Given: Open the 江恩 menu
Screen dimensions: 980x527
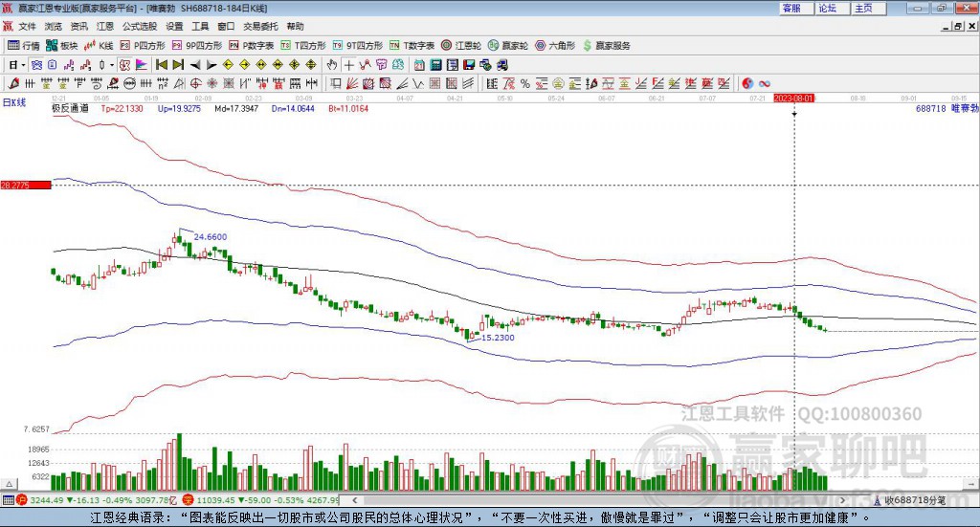Looking at the screenshot, I should click(105, 26).
